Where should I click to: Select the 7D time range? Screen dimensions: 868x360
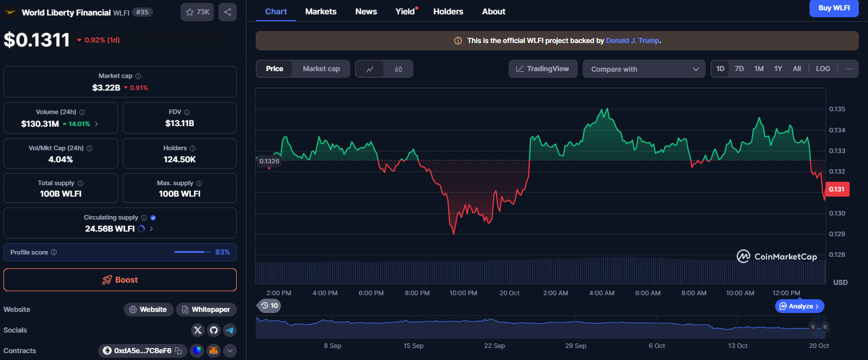click(740, 69)
